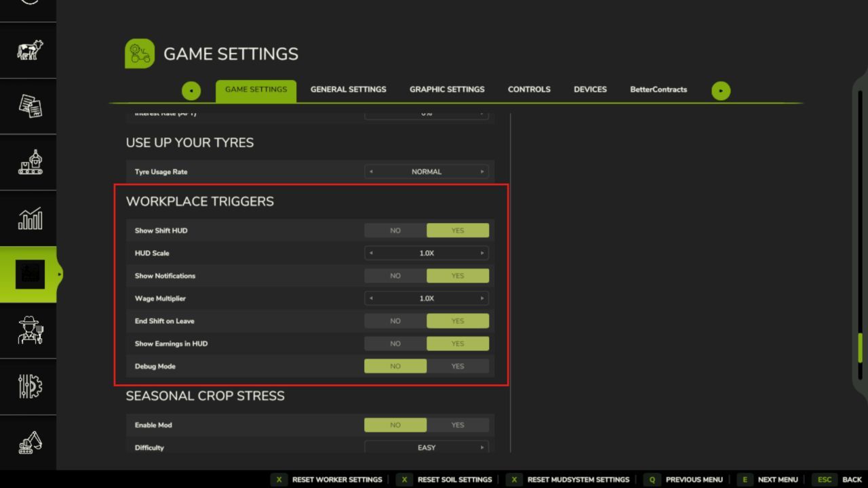This screenshot has width=868, height=488.
Task: Open the excavator sidebar icon
Action: pyautogui.click(x=29, y=443)
